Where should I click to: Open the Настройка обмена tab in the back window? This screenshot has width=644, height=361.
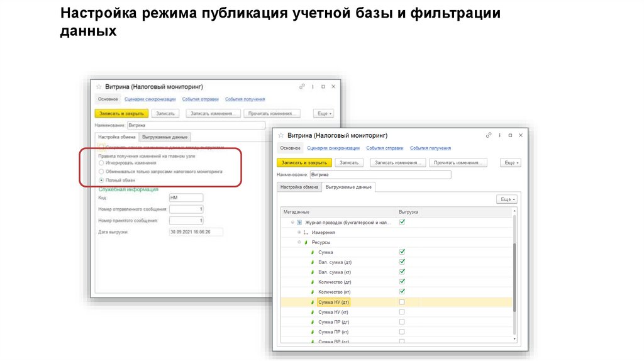(x=116, y=136)
